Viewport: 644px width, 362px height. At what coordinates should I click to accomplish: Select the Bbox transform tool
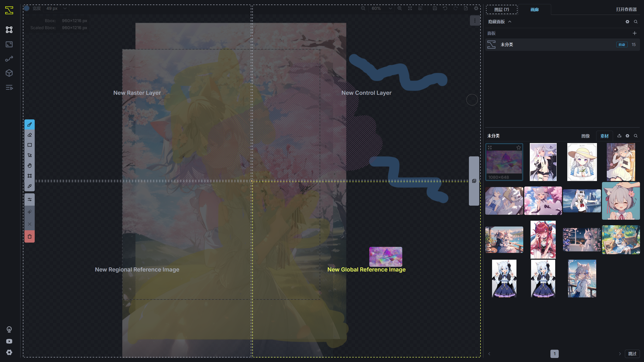29,176
